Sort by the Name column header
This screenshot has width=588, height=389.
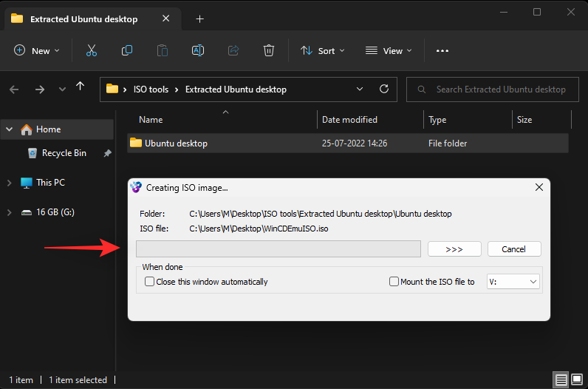[151, 119]
